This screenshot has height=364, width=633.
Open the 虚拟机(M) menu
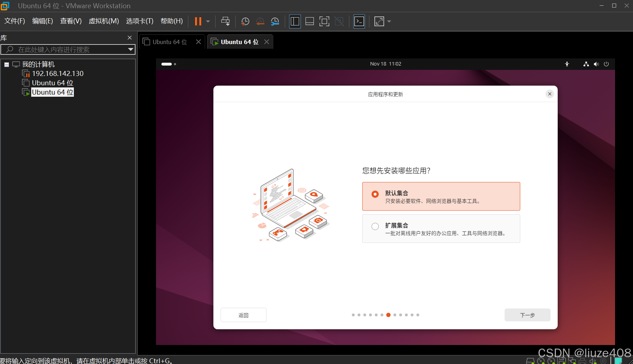104,21
